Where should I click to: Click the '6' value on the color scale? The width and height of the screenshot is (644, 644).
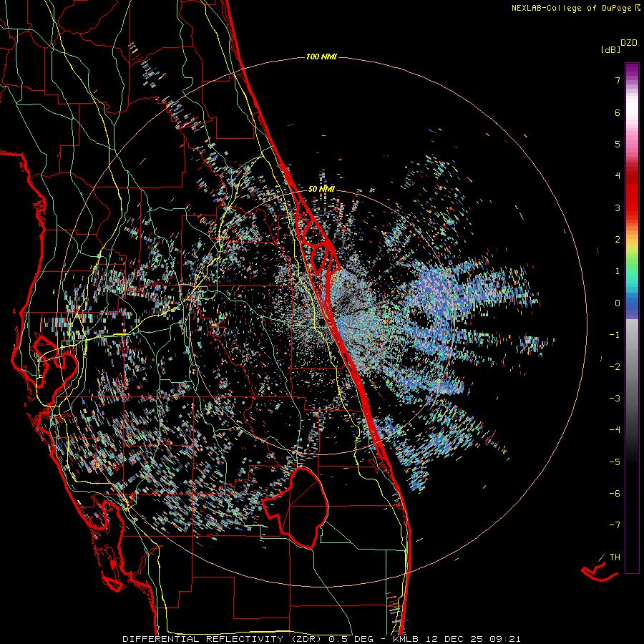tap(618, 112)
